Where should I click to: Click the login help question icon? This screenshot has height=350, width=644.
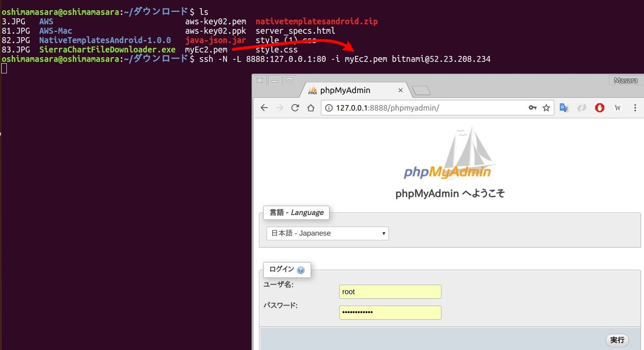[300, 270]
